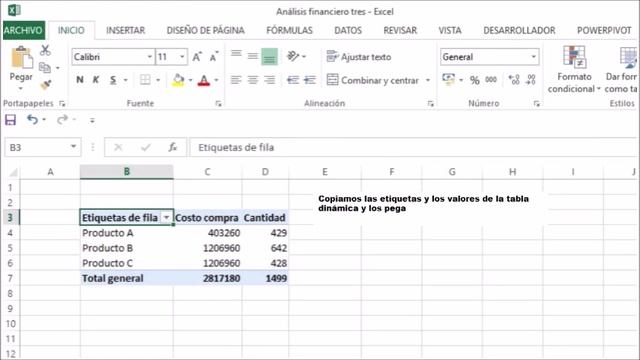Open Número dialog launcher

coord(536,104)
